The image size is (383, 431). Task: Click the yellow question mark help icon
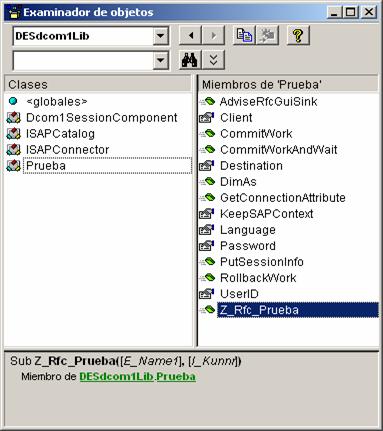pos(298,35)
